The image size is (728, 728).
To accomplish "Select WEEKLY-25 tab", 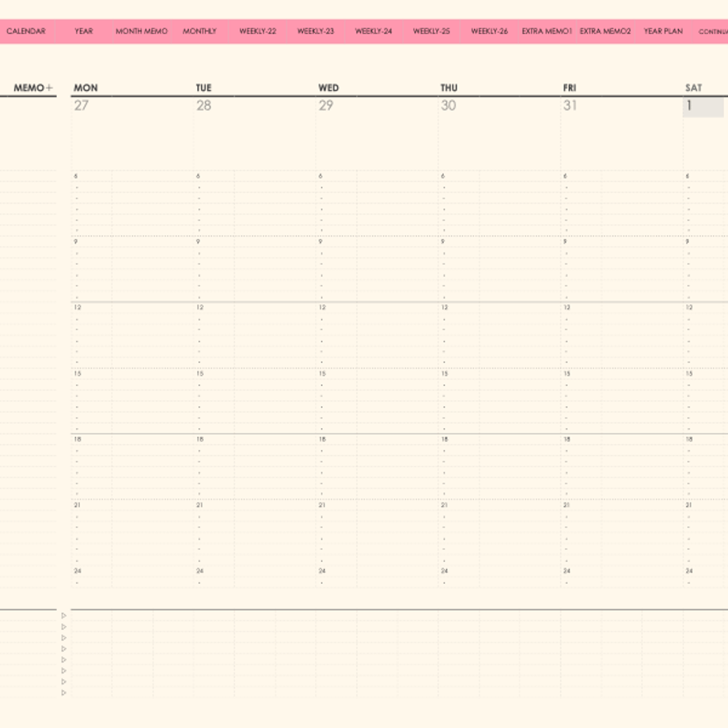I will coord(431,31).
